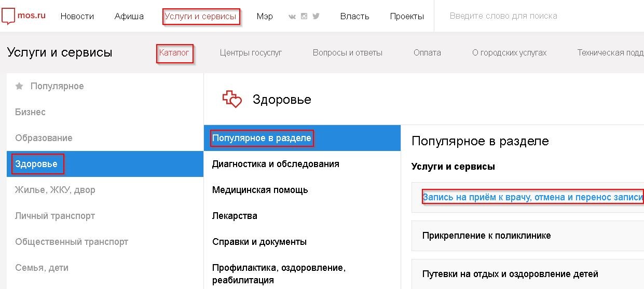This screenshot has height=289, width=644.
Task: Select Медицинская помощь subcategory
Action: (302, 190)
